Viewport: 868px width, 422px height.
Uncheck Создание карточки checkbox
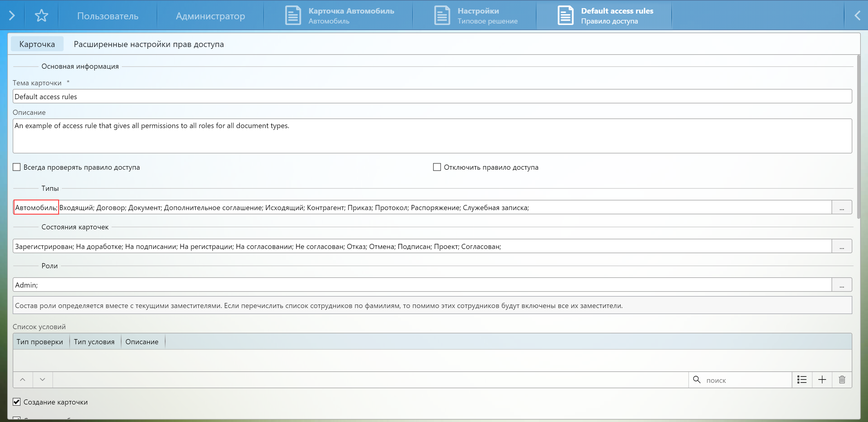click(x=17, y=402)
